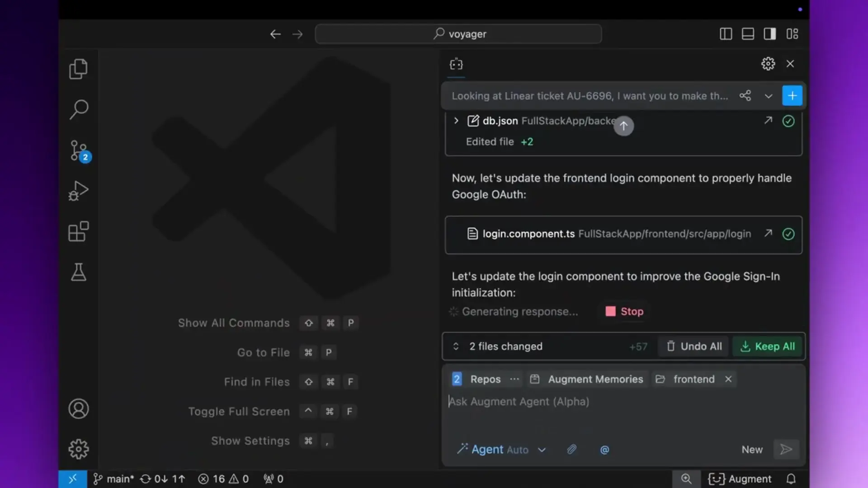Screen dimensions: 868x488
Task: Click zoom magnifier in status bar
Action: 686,479
